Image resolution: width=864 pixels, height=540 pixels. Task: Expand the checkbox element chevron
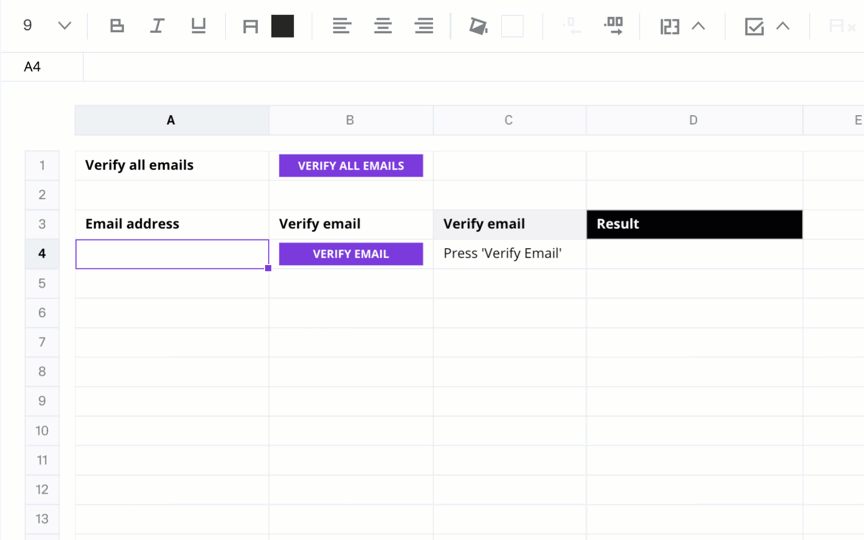[x=783, y=26]
